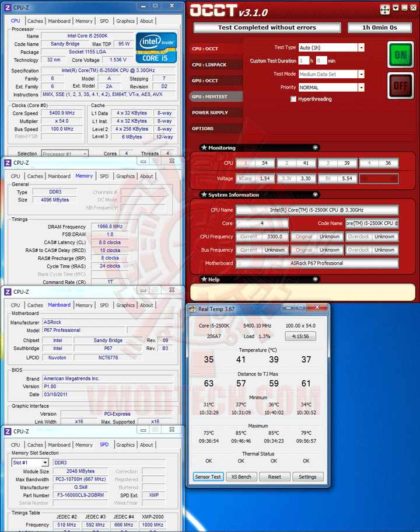Click the Test Completed without errors status
This screenshot has width=420, height=532.
(267, 27)
